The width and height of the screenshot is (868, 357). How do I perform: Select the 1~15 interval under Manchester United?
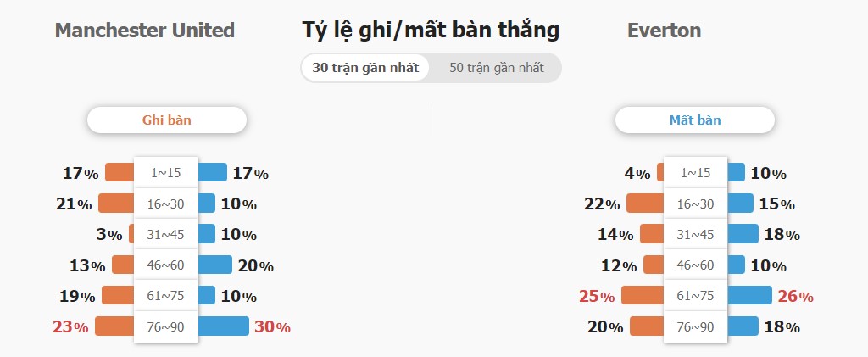tap(165, 173)
